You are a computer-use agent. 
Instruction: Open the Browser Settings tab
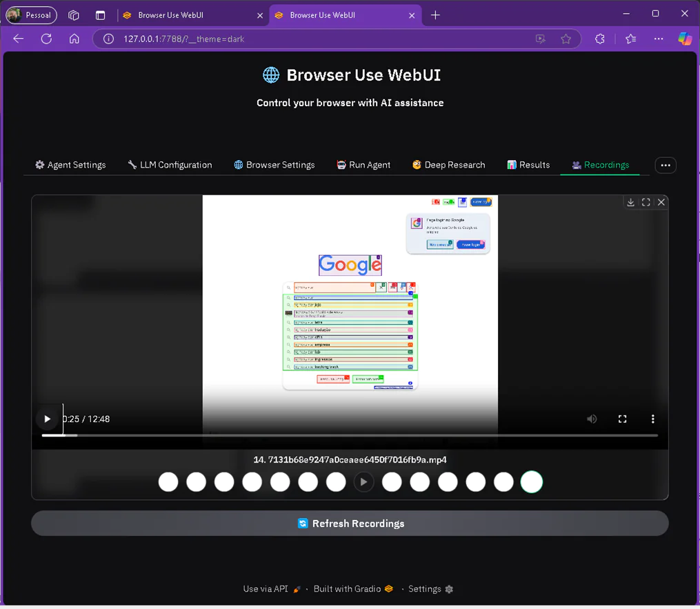tap(274, 165)
